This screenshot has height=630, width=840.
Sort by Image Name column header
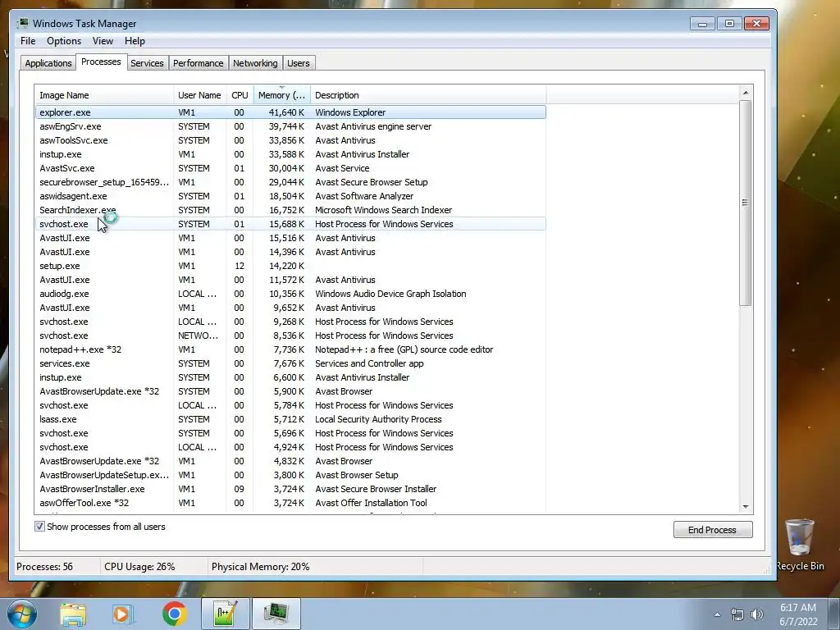(x=104, y=95)
